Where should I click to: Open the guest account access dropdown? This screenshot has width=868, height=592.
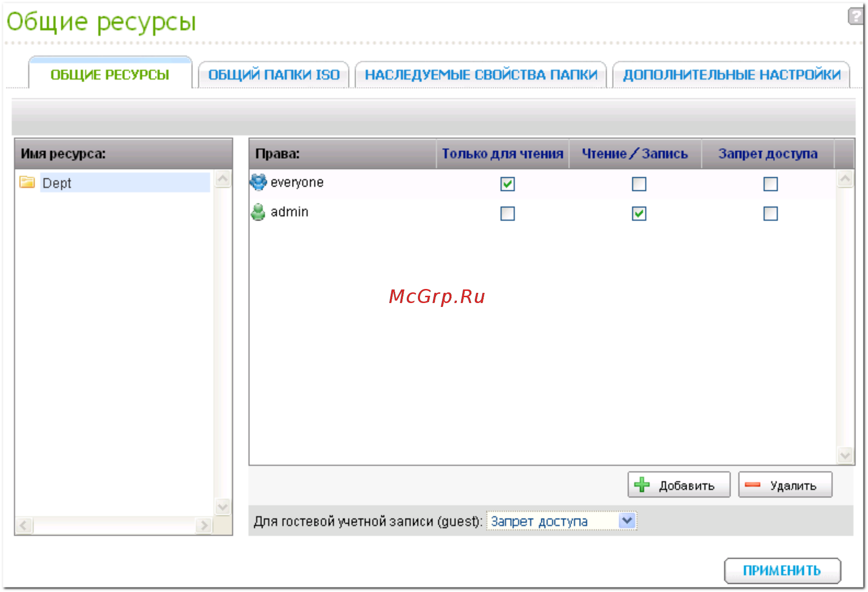click(561, 521)
